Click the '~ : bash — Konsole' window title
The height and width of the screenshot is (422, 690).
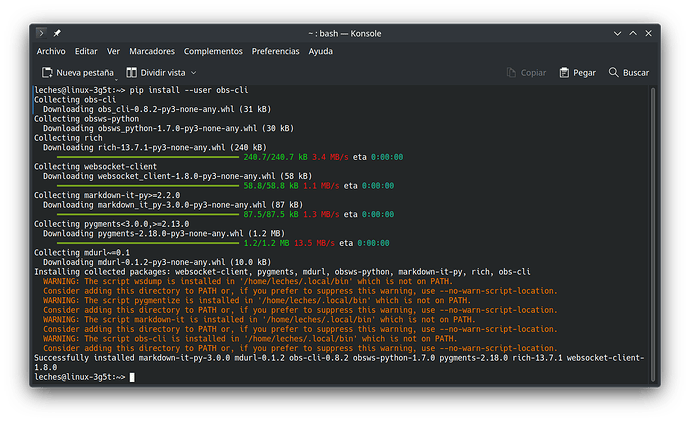(x=345, y=33)
